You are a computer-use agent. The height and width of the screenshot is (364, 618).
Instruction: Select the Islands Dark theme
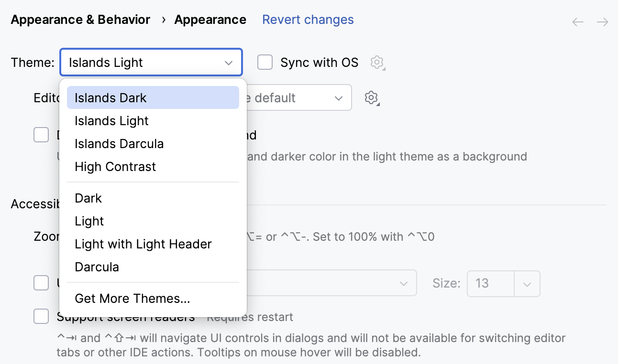[x=110, y=97]
